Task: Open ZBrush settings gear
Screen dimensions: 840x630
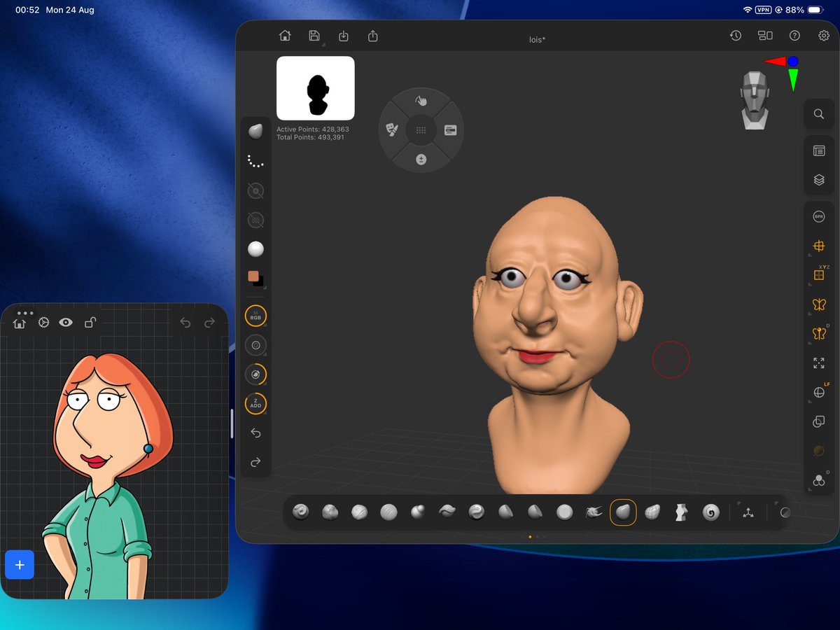Action: pyautogui.click(x=824, y=36)
